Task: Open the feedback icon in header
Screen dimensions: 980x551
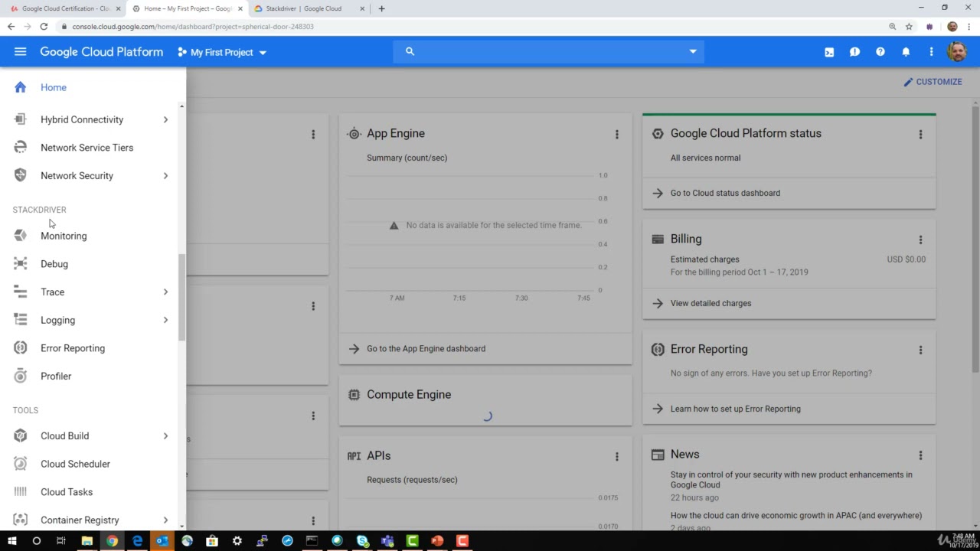Action: click(x=854, y=52)
